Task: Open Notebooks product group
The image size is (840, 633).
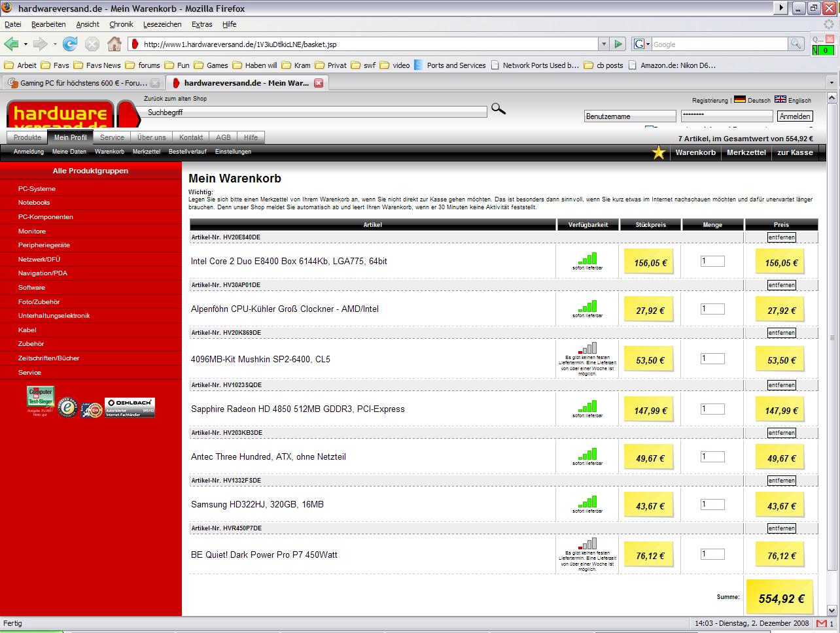Action: [34, 203]
